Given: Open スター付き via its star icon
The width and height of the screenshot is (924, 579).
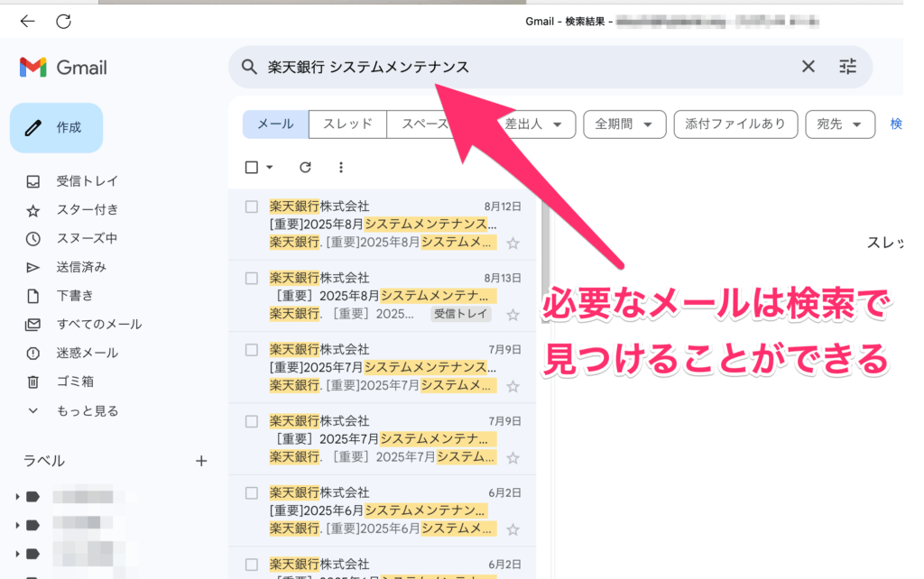Looking at the screenshot, I should pos(33,210).
